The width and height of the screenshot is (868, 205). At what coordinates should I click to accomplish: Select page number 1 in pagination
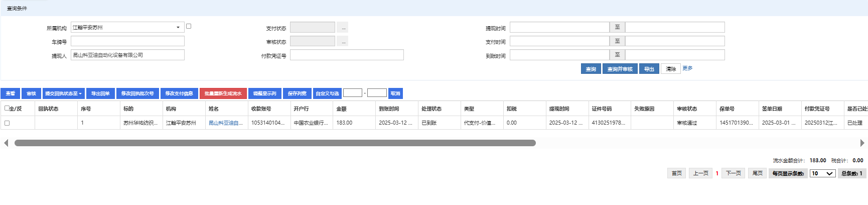pyautogui.click(x=717, y=173)
